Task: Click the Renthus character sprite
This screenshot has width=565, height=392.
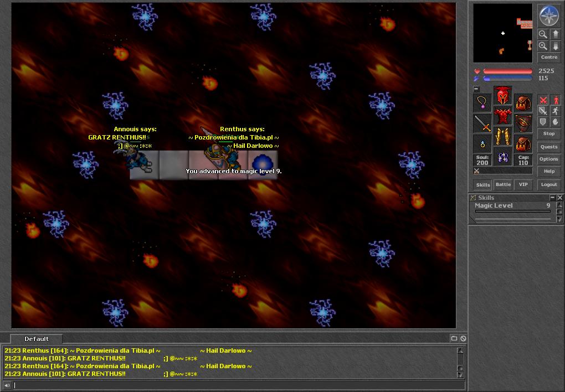Action: (x=222, y=150)
